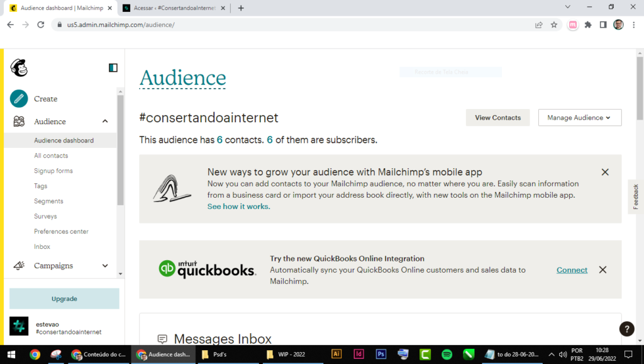644x364 pixels.
Task: Open InDesign from the taskbar
Action: 358,354
